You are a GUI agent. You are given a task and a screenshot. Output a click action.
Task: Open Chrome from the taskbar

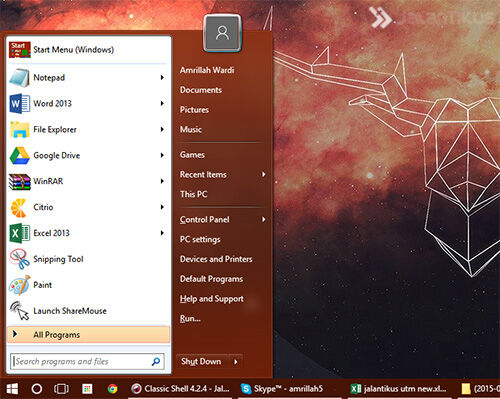click(x=112, y=389)
